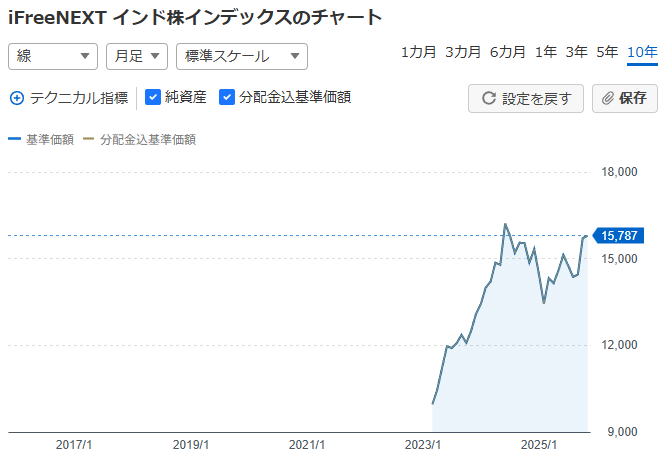Switch chart to 3年 range

click(x=576, y=52)
